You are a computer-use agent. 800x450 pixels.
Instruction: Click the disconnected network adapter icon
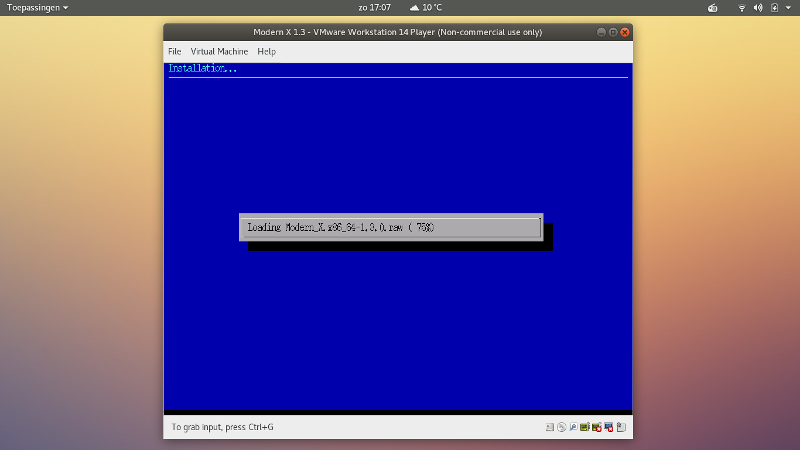coord(597,427)
